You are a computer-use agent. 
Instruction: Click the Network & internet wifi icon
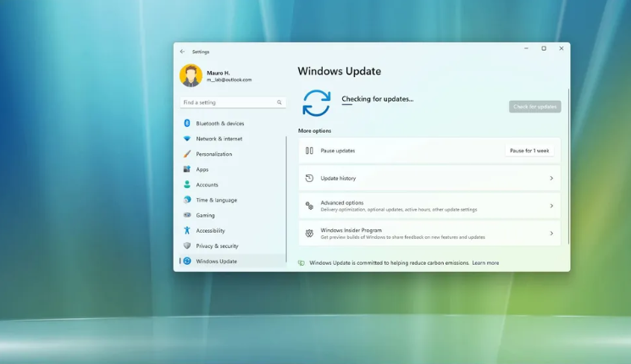(x=187, y=138)
